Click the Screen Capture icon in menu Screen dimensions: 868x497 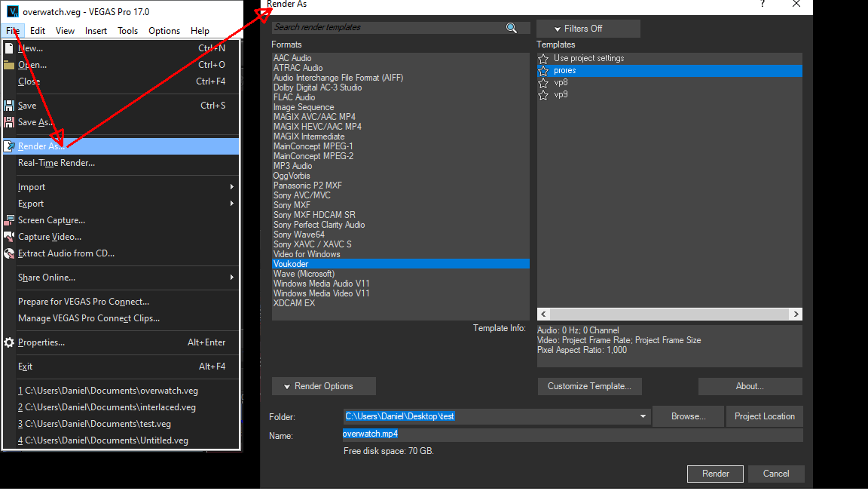point(9,220)
